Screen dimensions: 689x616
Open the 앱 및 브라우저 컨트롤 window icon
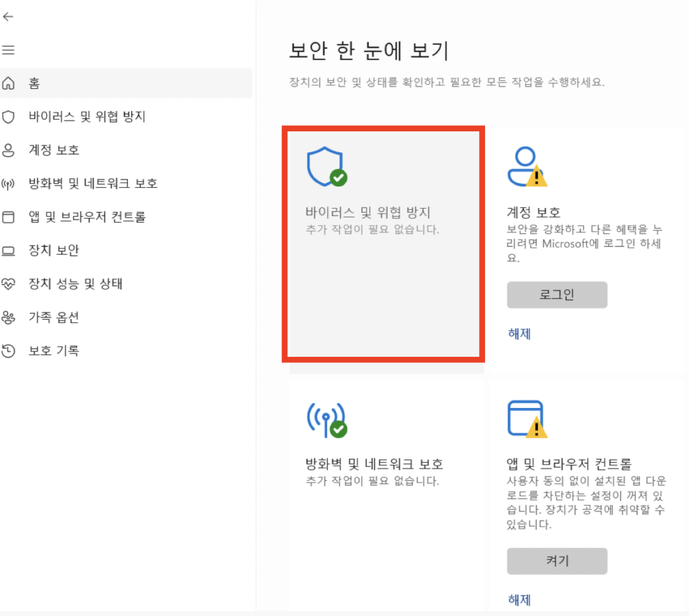(9, 217)
